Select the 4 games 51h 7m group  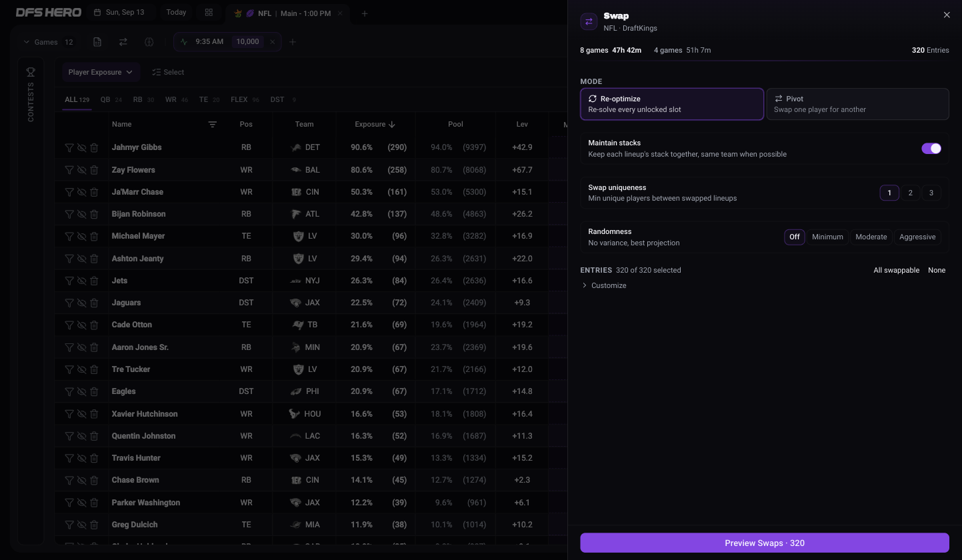point(682,50)
